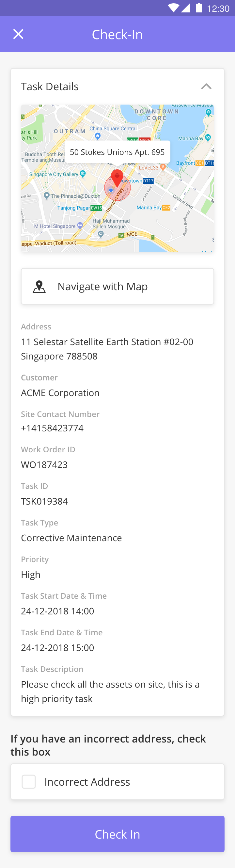
Task: Select the Incorrect Address label text
Action: coord(87,782)
